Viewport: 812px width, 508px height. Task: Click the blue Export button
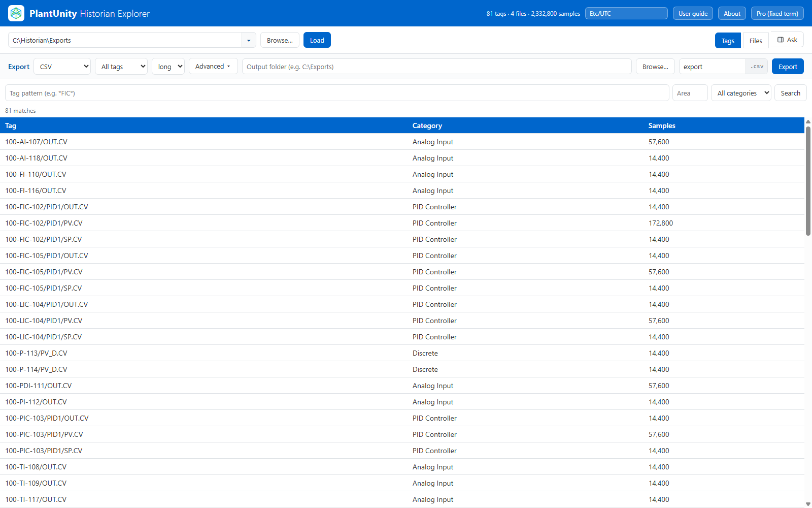point(788,67)
